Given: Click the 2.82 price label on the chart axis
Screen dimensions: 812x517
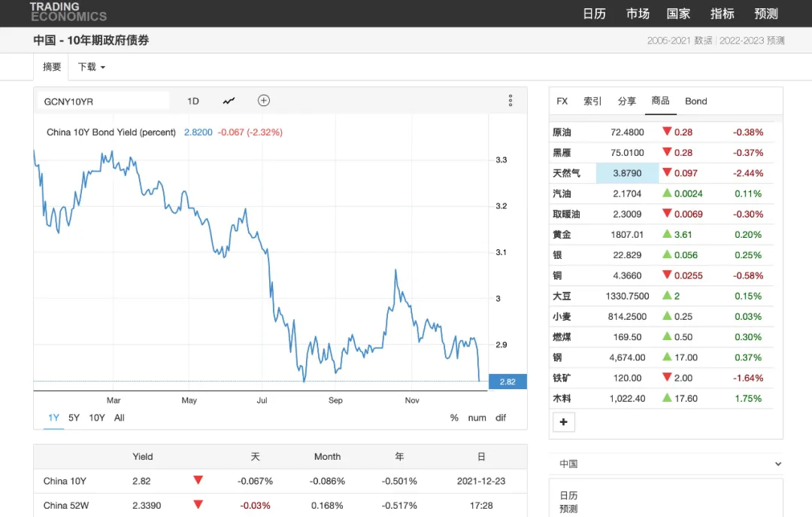Looking at the screenshot, I should 507,382.
